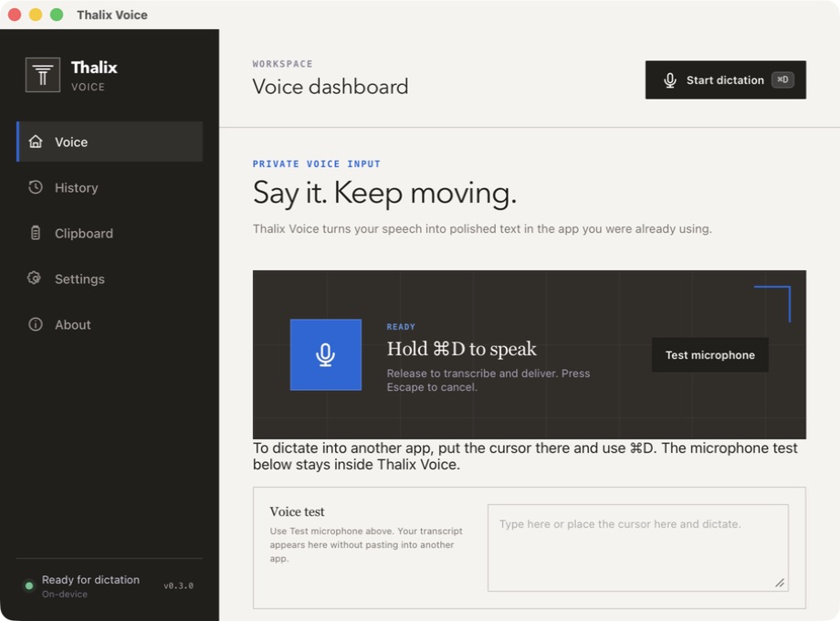The image size is (840, 621).
Task: Click the text area resize handle
Action: pyautogui.click(x=780, y=583)
